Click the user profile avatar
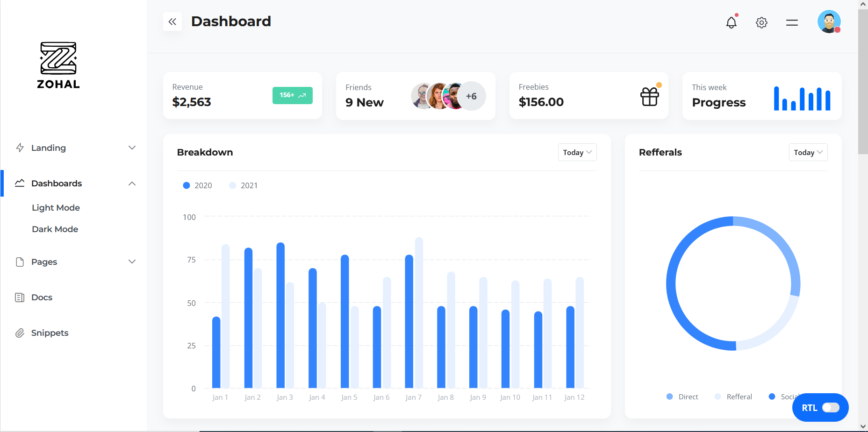The width and height of the screenshot is (868, 432). [x=829, y=22]
